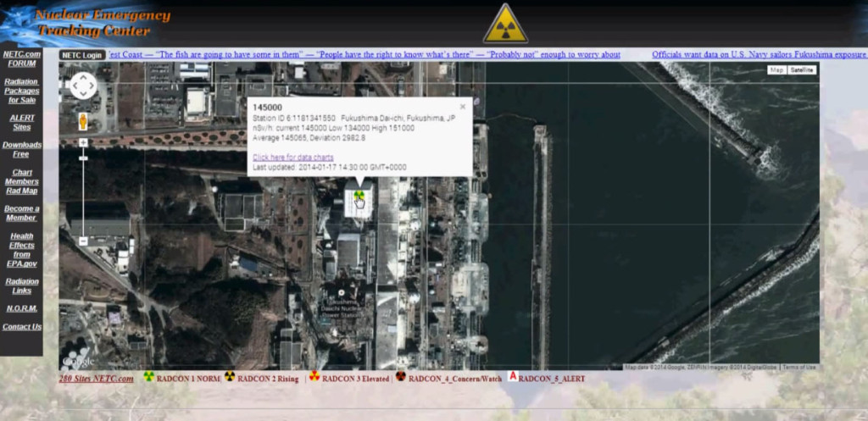Click the 'Last updated: 2014-01-17' text
This screenshot has width=868, height=421.
[330, 167]
